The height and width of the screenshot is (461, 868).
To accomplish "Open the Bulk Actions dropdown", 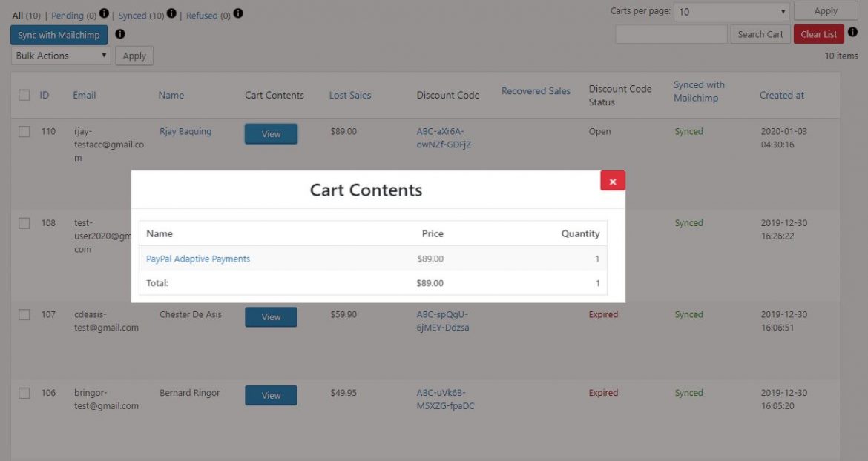I will (x=59, y=56).
